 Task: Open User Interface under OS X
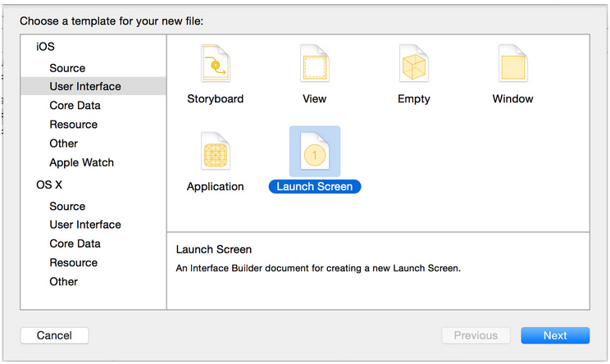[x=85, y=225]
